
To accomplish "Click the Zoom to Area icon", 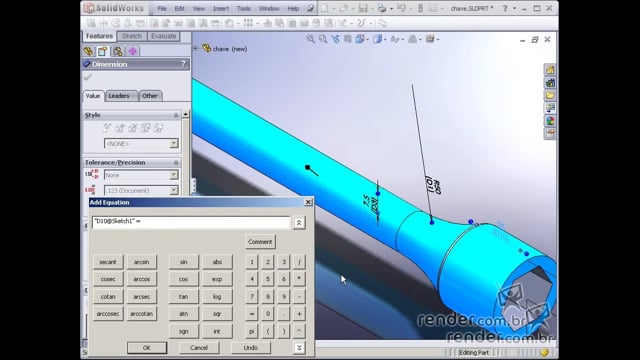I will [323, 39].
